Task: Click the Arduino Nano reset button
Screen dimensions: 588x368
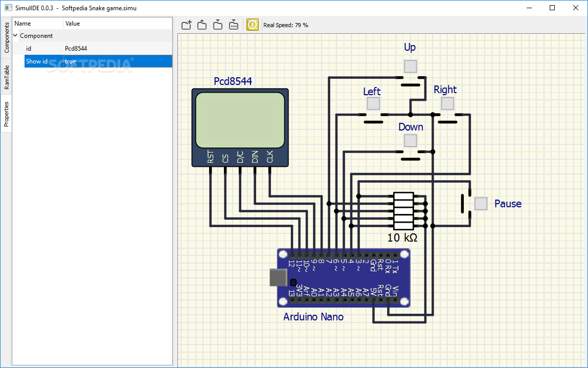Action: pyautogui.click(x=293, y=283)
